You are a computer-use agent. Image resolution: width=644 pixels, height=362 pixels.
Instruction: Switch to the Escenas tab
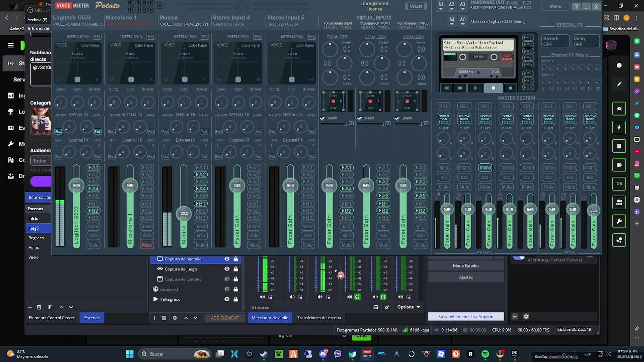(92, 318)
